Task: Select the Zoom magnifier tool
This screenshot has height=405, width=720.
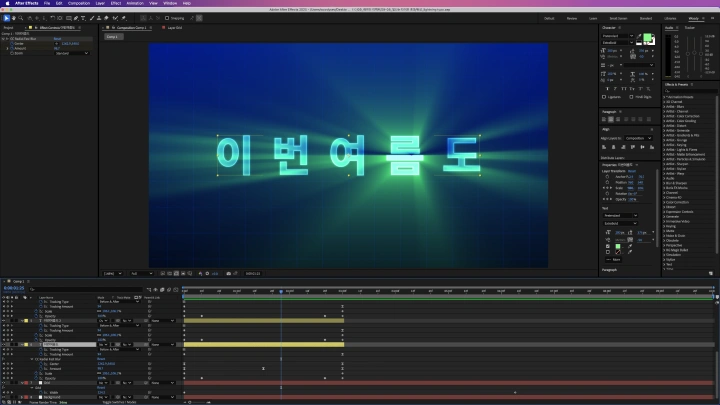Action: click(21, 18)
